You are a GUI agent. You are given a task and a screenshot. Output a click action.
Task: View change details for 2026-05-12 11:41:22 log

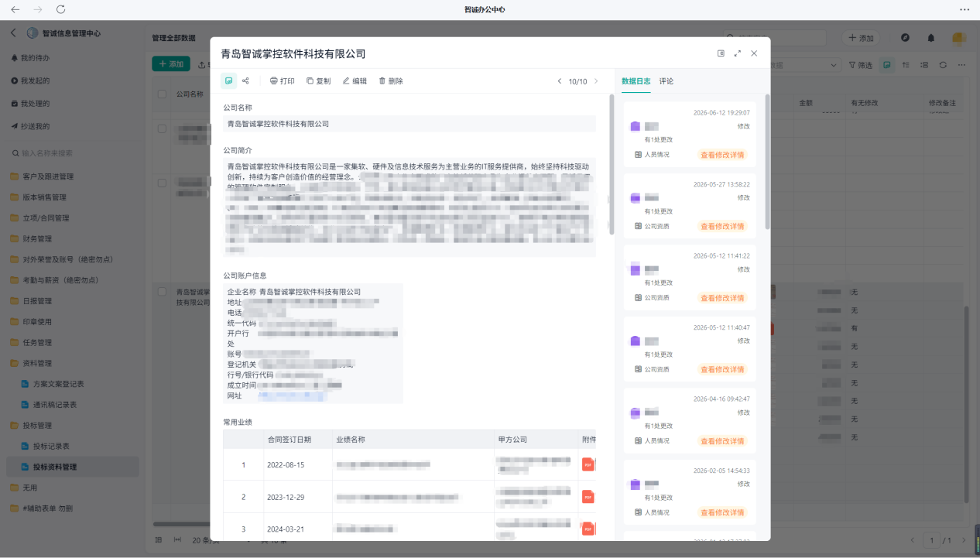click(722, 298)
